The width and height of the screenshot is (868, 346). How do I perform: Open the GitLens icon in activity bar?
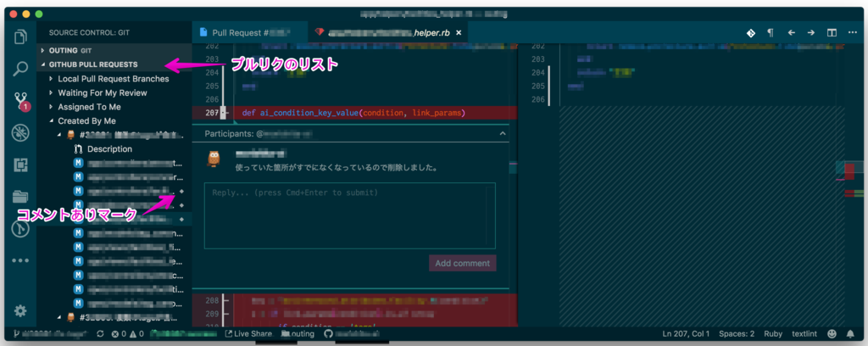pyautogui.click(x=20, y=229)
